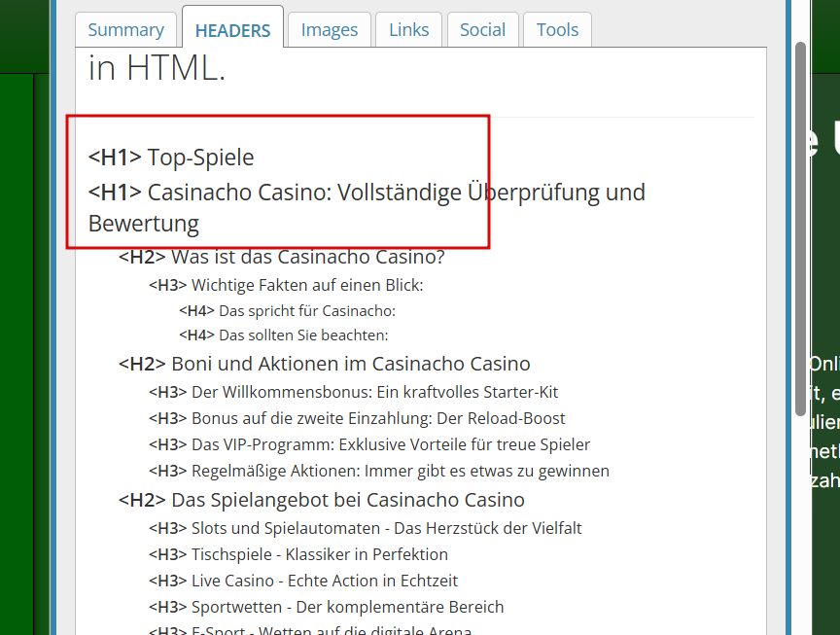Screen dimensions: 840x635
Task: Select H2 'Was ist das Casinacho Casino?'
Action: pyautogui.click(x=281, y=257)
